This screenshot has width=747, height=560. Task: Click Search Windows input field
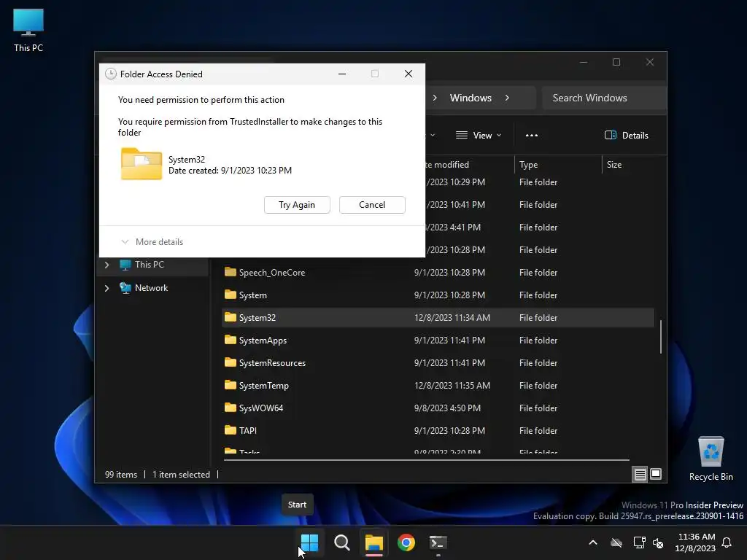click(x=604, y=98)
